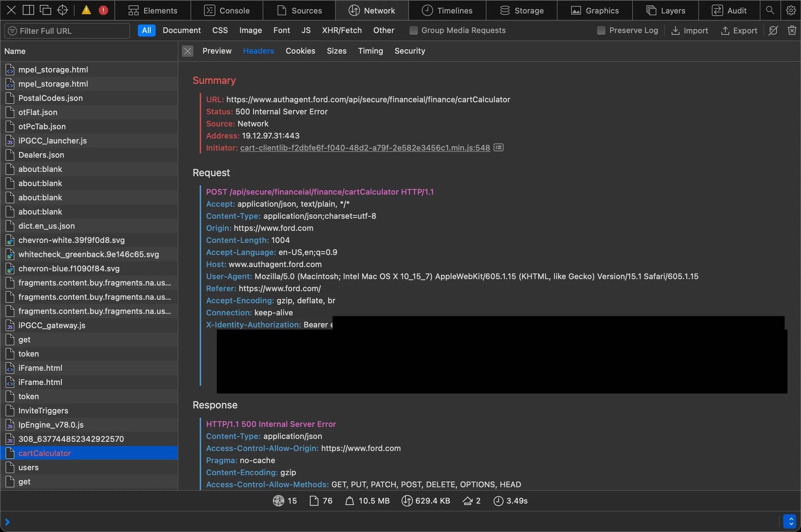Click the total size weight icon
The height and width of the screenshot is (532, 801).
(350, 501)
